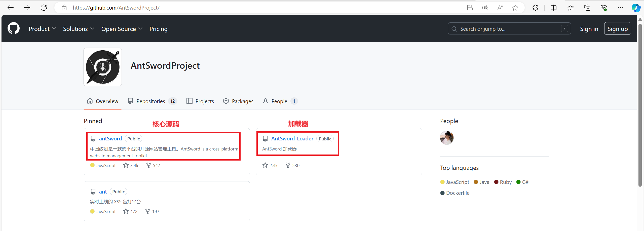Switch to the Packages tab

[238, 101]
